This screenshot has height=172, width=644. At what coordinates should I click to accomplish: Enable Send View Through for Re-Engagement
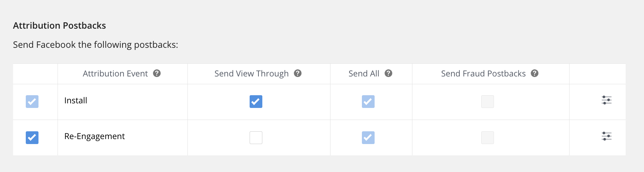tap(256, 137)
